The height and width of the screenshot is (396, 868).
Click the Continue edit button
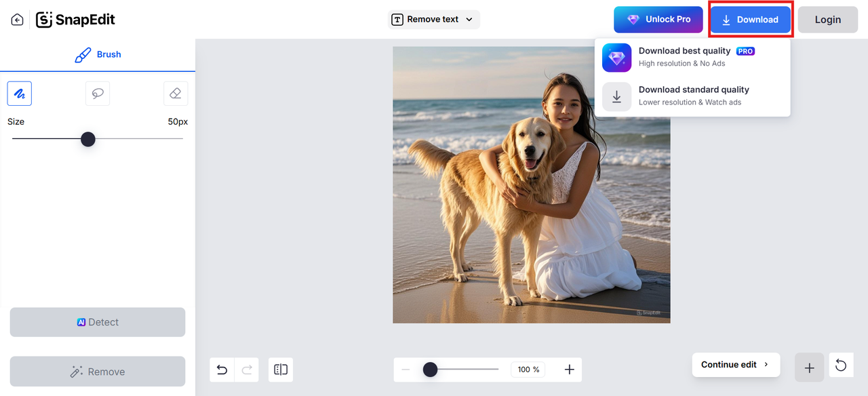coord(736,365)
